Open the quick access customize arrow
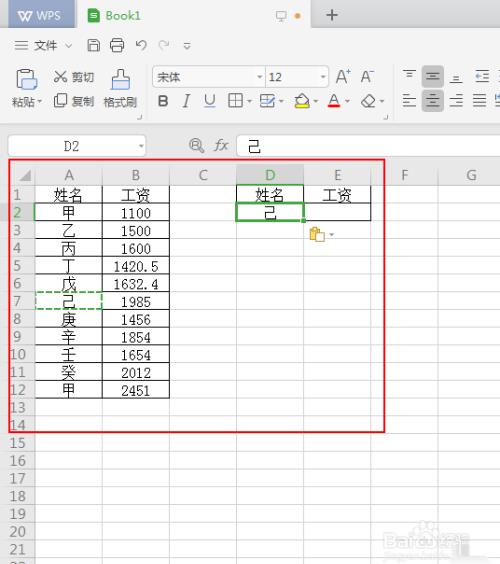The height and width of the screenshot is (564, 500). [187, 46]
